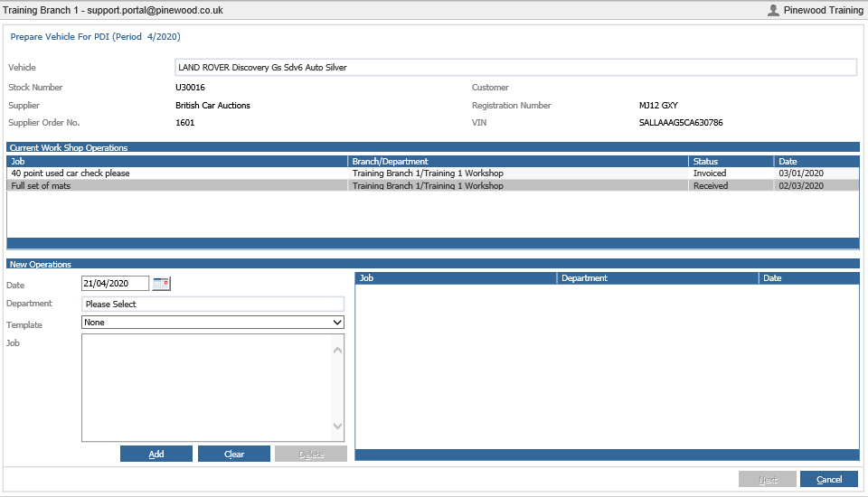
Task: Click the Date field showing 21/04/2020
Action: coord(115,284)
